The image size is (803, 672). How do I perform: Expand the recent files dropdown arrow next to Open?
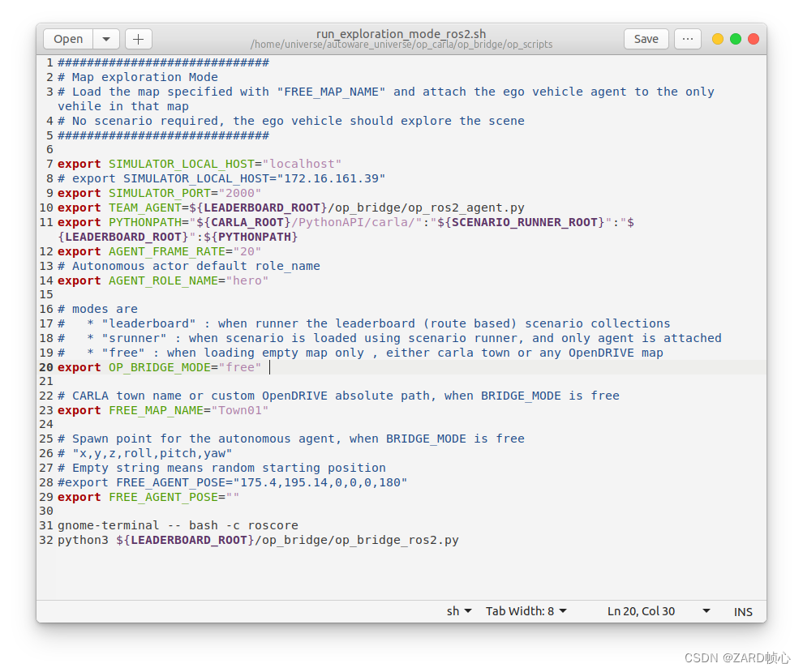tap(106, 39)
